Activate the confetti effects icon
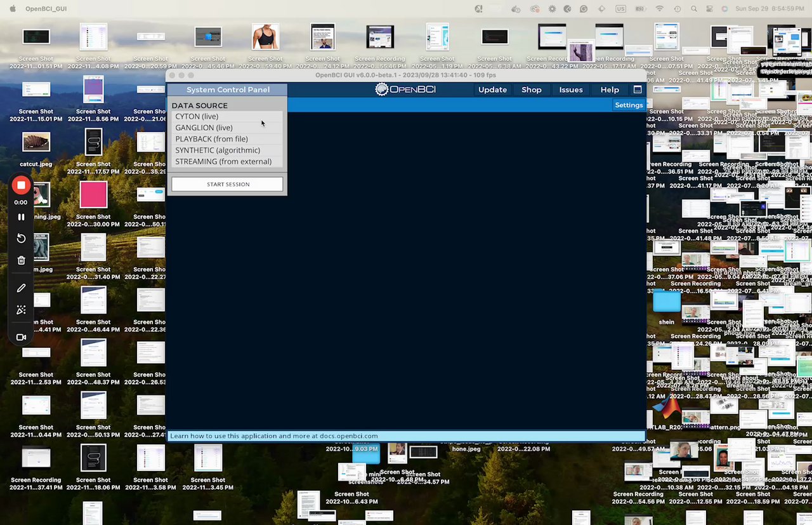Viewport: 812px width, 525px height. pos(21,310)
